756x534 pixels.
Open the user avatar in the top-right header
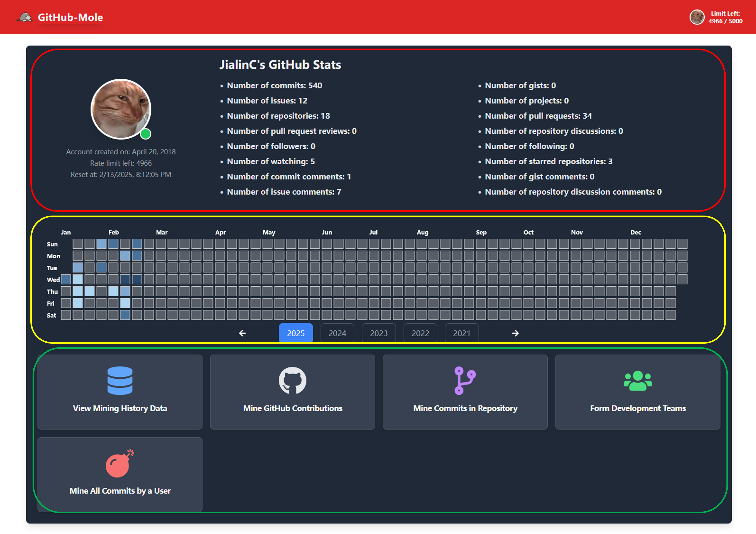(697, 17)
